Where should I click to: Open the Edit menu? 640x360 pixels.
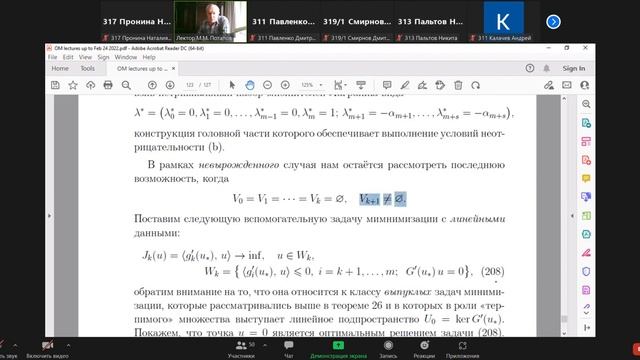tap(68, 57)
